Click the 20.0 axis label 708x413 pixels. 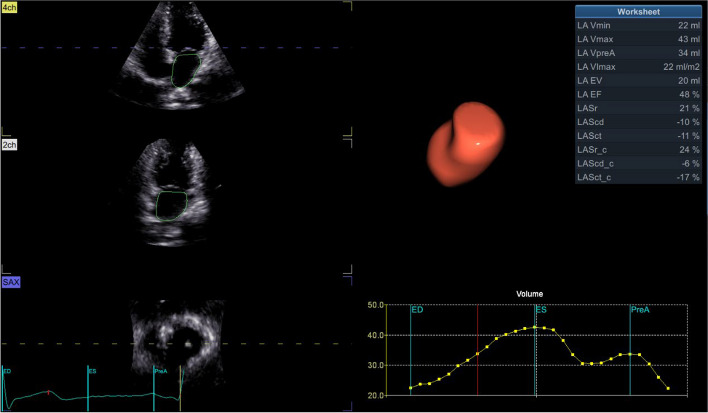pos(376,395)
